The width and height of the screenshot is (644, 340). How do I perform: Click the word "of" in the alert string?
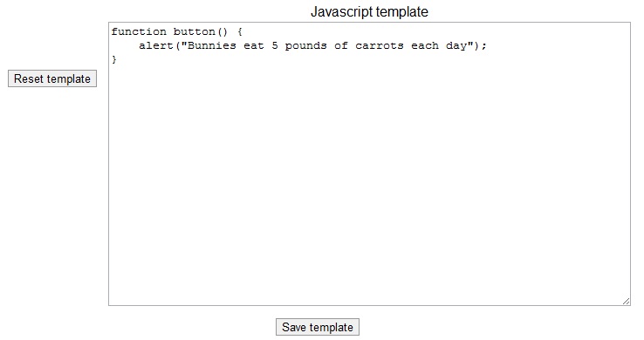point(341,45)
